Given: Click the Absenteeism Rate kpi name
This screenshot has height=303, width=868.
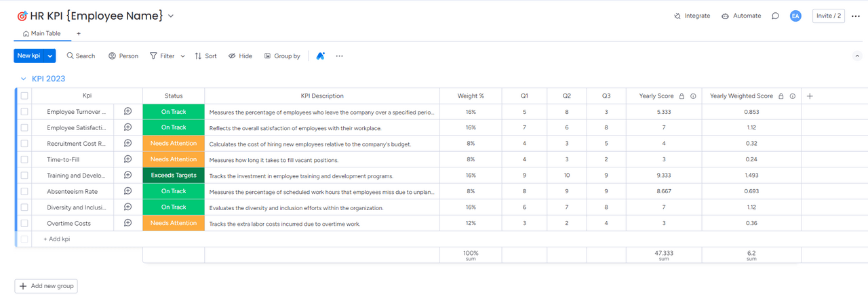Looking at the screenshot, I should (72, 191).
